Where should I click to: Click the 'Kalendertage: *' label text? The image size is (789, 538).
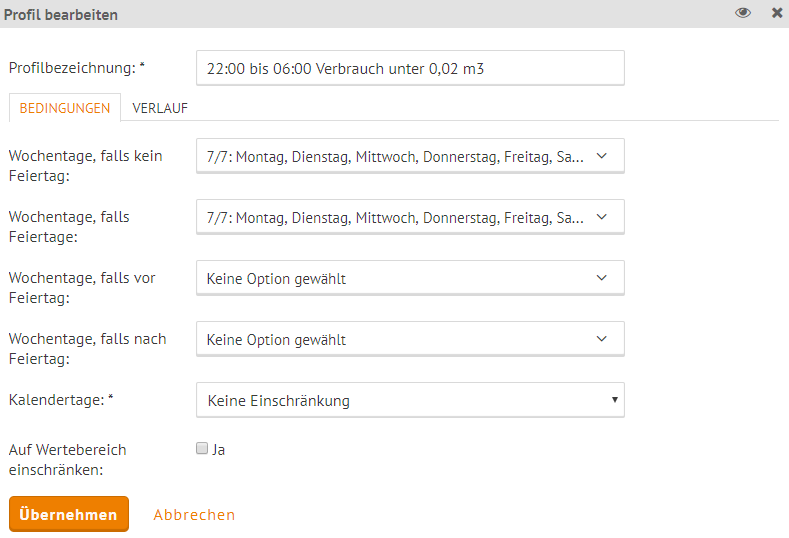[x=61, y=400]
